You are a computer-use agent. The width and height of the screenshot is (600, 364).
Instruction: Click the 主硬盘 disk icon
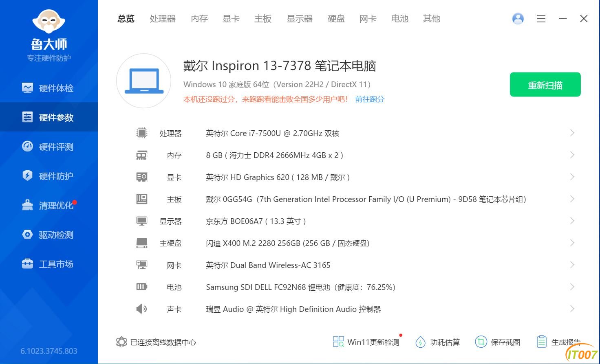click(x=141, y=243)
